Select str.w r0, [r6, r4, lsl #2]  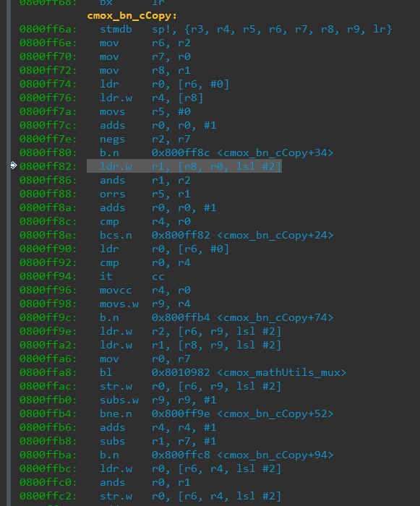pyautogui.click(x=190, y=496)
